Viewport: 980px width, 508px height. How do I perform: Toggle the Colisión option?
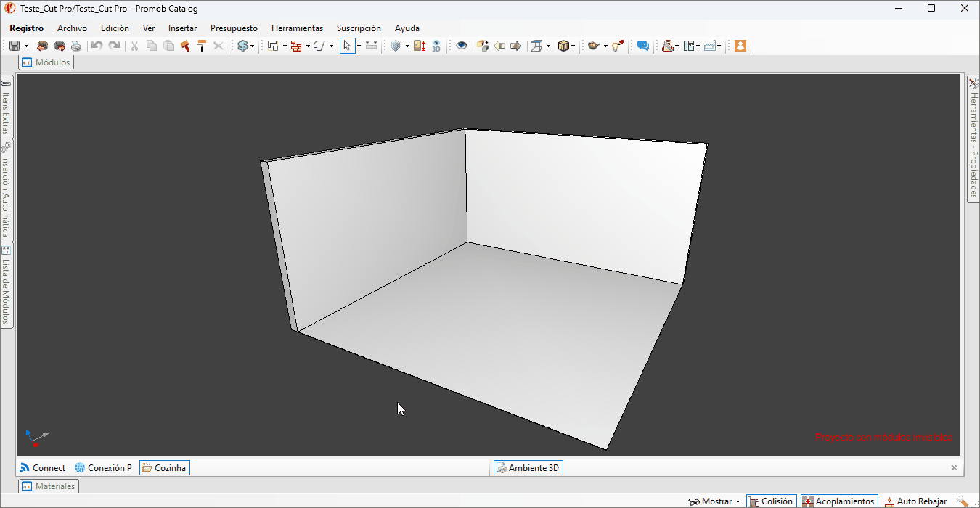pos(771,501)
